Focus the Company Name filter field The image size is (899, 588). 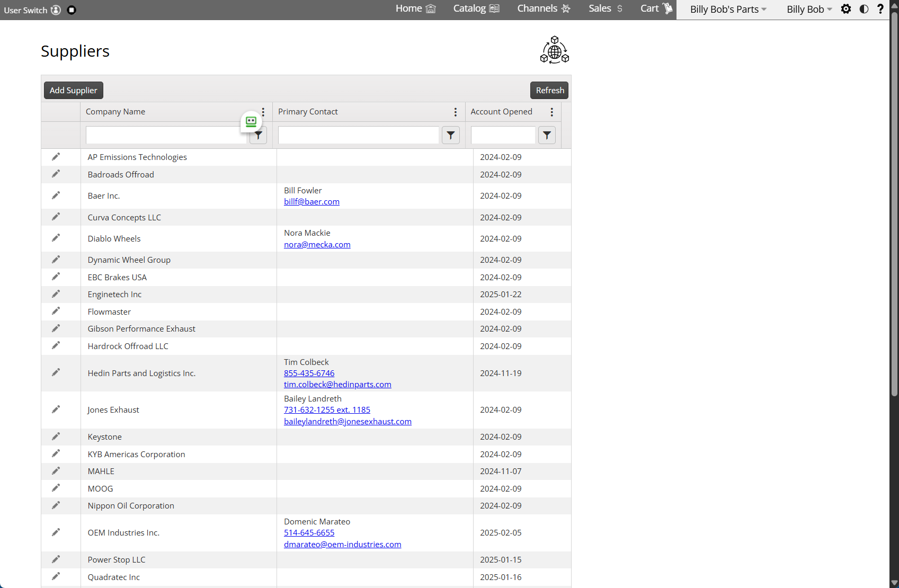[166, 135]
